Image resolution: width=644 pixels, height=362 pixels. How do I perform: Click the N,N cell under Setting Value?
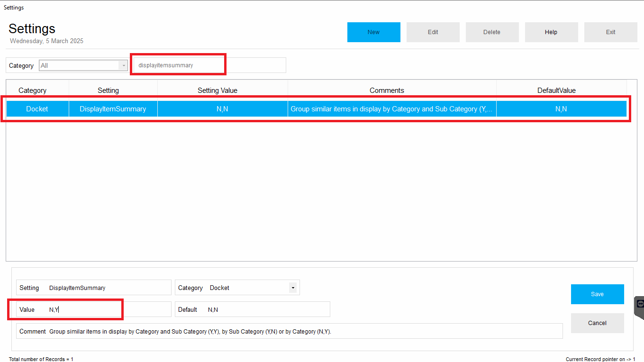[222, 109]
